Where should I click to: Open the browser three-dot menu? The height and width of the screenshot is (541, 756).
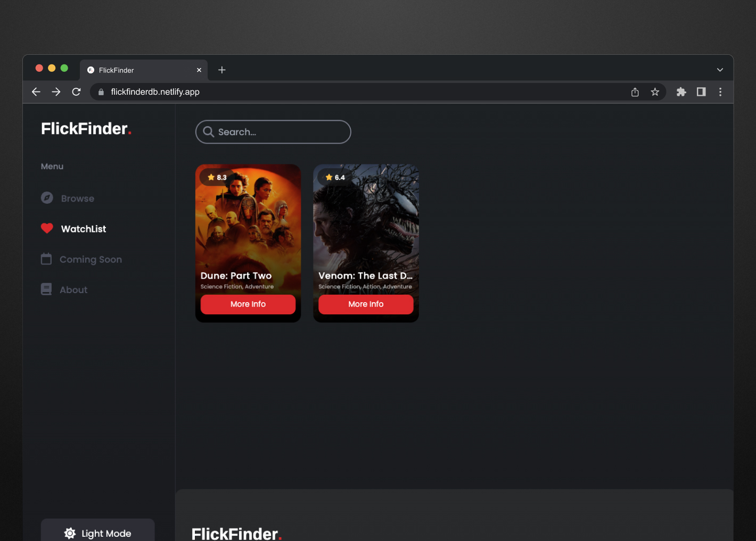[x=720, y=92]
